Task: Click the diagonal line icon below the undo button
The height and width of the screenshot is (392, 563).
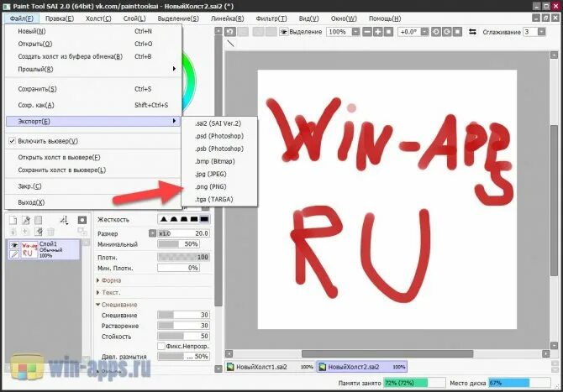Action: tap(230, 44)
